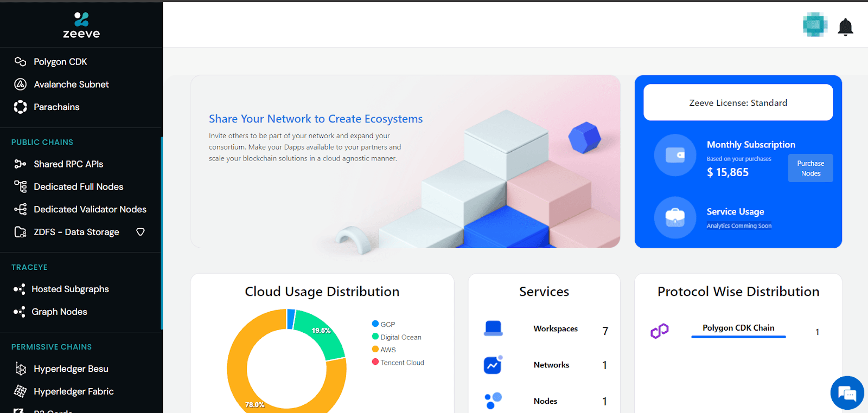
Task: Open Hyperledger Fabric page
Action: 74,392
